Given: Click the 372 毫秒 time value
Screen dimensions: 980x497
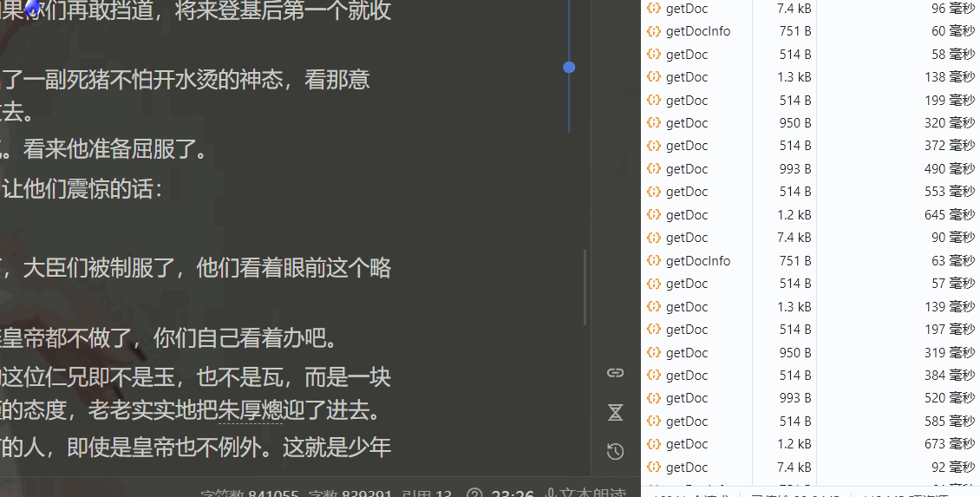Looking at the screenshot, I should 950,146.
